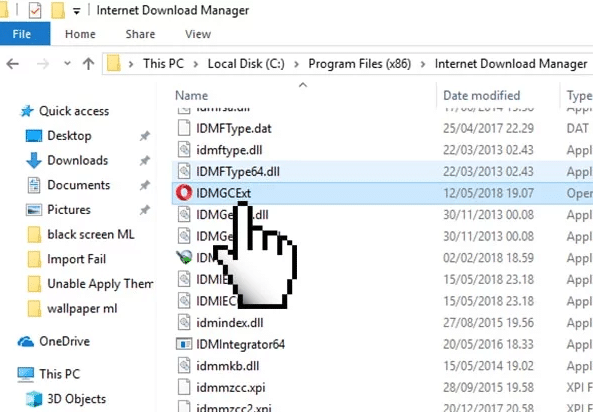The width and height of the screenshot is (593, 412).
Task: Expand the Program Files (x86) breadcrumb chevron
Action: click(x=423, y=64)
